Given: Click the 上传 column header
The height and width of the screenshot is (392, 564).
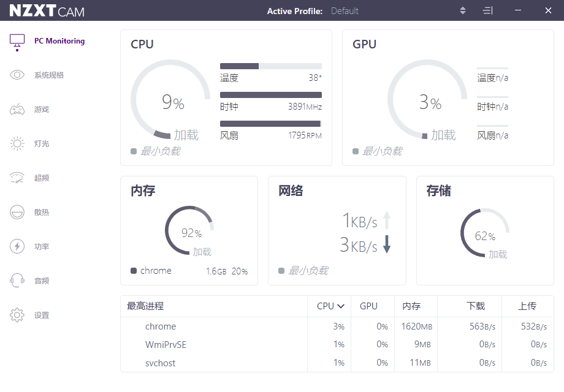Looking at the screenshot, I should pyautogui.click(x=527, y=306).
